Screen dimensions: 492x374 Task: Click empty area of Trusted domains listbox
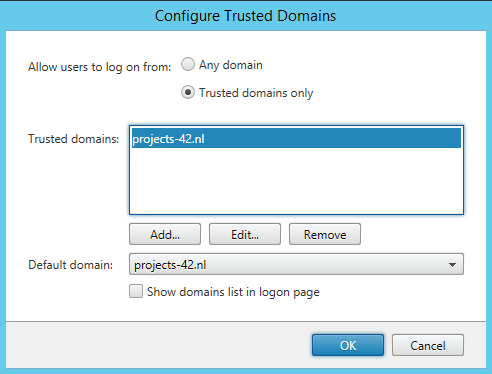tap(296, 181)
